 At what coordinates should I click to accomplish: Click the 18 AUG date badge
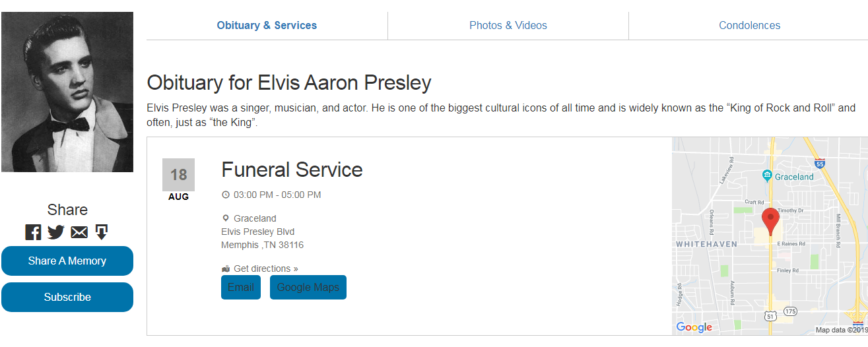[x=178, y=180]
